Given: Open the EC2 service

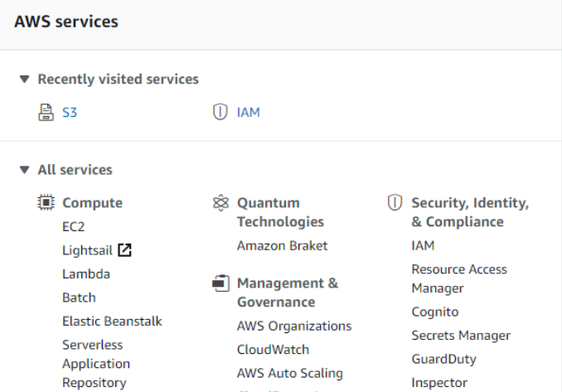Looking at the screenshot, I should point(73,226).
